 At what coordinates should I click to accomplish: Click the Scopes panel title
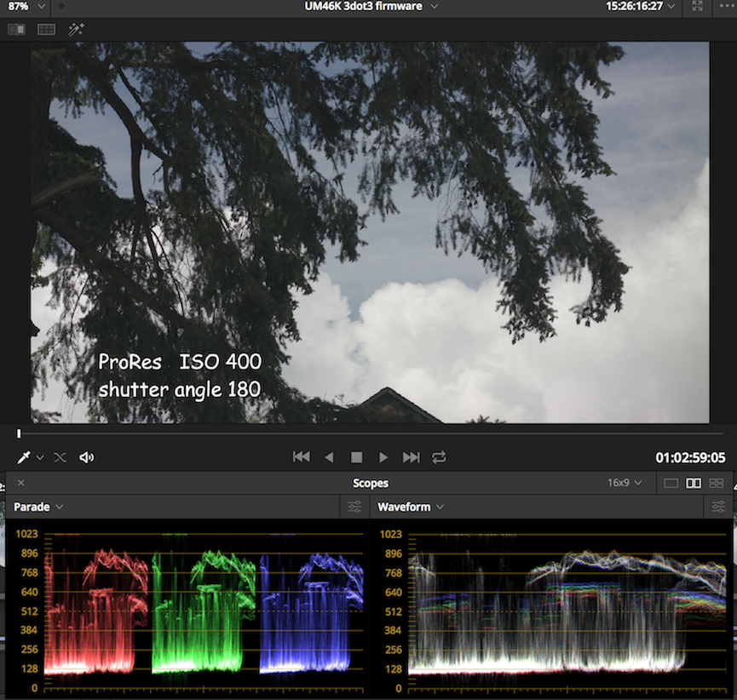point(371,483)
